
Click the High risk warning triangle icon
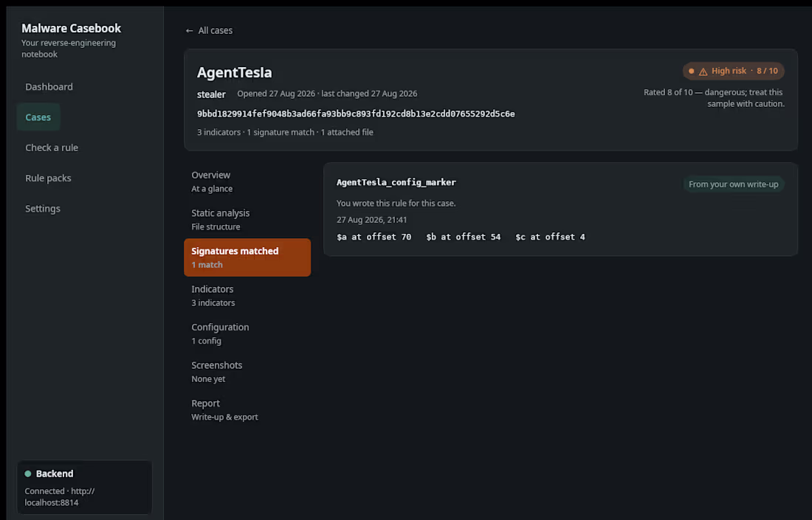[x=703, y=72]
